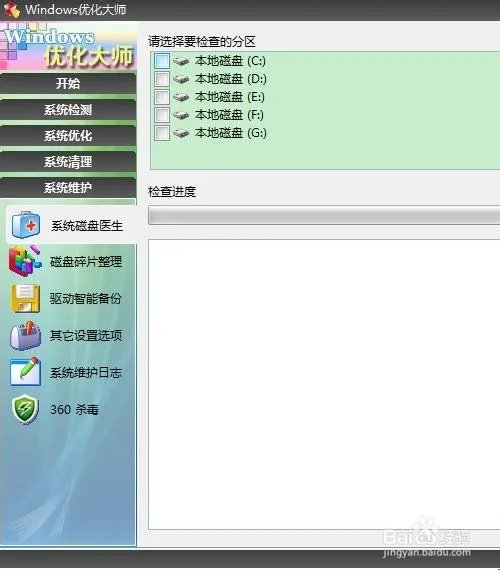Select 系统磁盘医生 in the sidebar

coord(71,225)
